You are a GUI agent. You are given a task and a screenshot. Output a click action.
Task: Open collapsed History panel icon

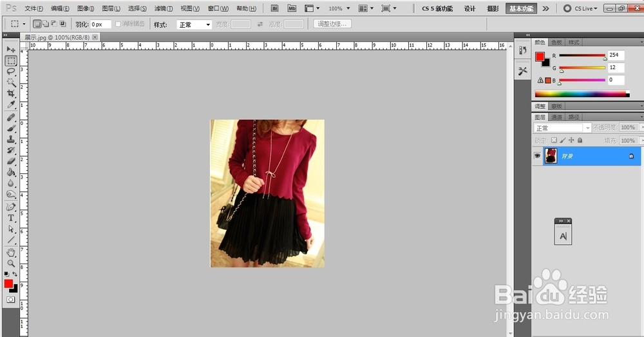522,50
